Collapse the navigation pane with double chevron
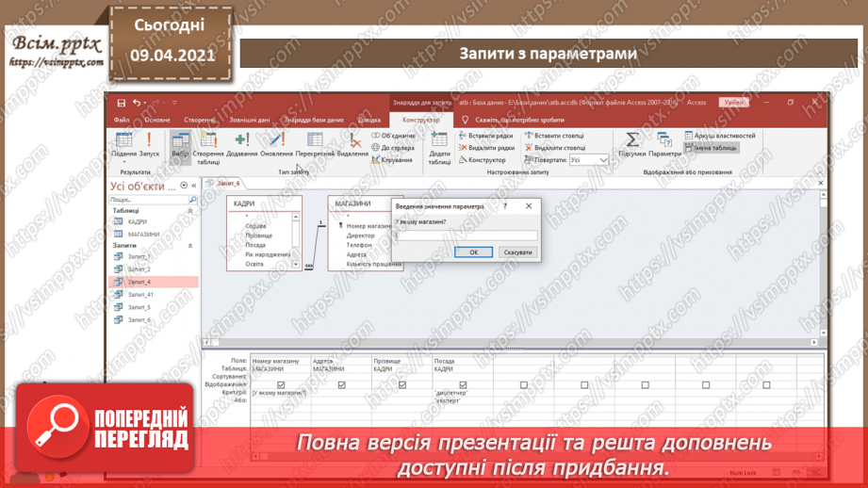This screenshot has height=488, width=868. (194, 186)
